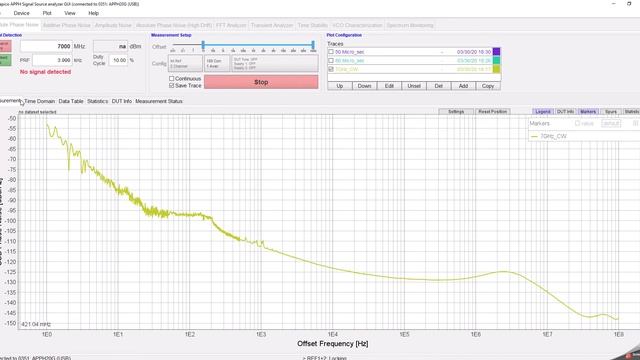
Task: Check the 80 Micro_sec trace checkbox
Action: tap(331, 60)
